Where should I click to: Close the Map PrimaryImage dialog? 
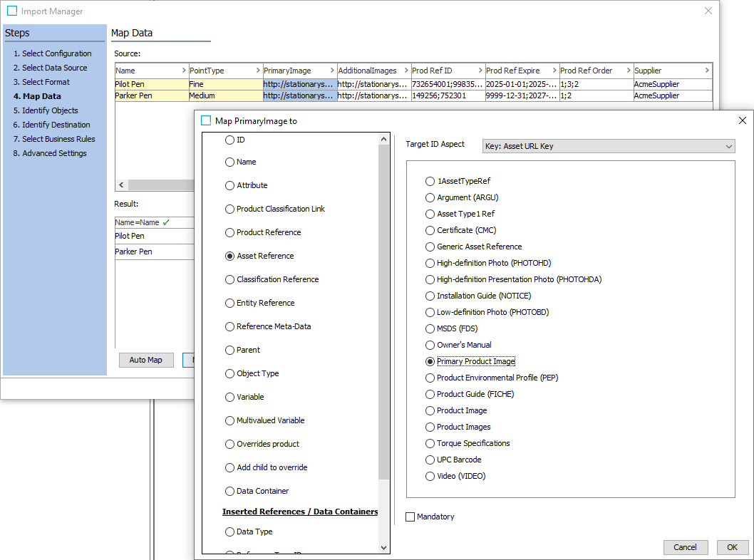(742, 120)
